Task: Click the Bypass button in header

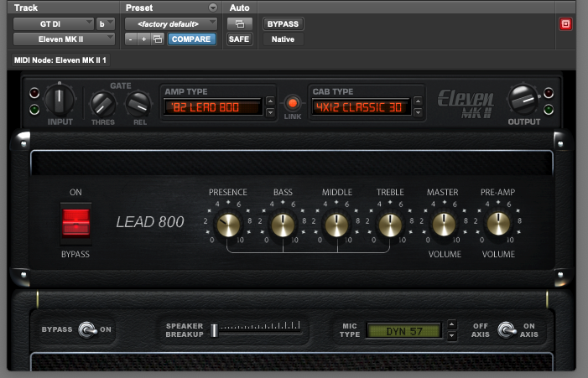Action: click(284, 24)
